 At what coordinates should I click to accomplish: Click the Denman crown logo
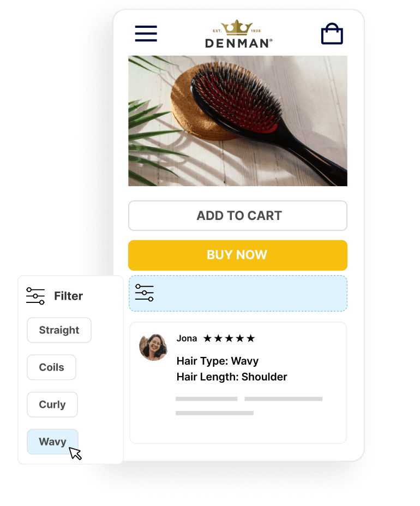click(239, 34)
